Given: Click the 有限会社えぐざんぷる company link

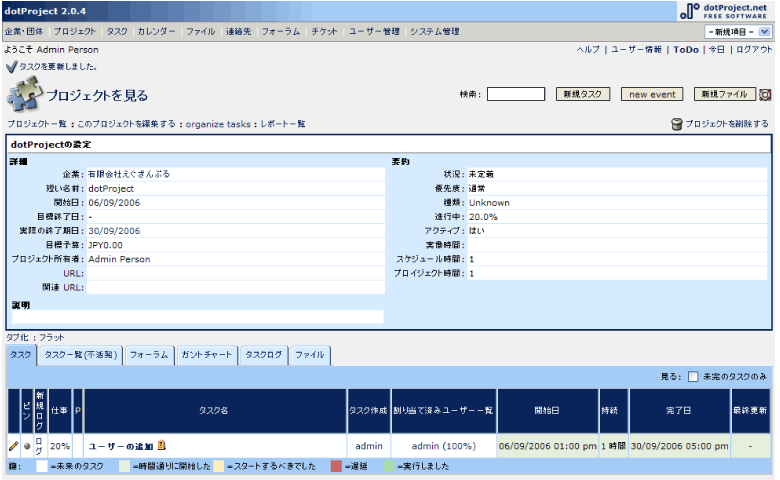Looking at the screenshot, I should [129, 174].
